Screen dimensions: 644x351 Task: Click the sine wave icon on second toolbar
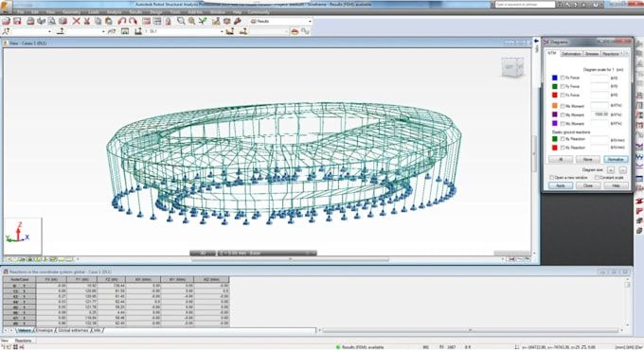(x=305, y=31)
